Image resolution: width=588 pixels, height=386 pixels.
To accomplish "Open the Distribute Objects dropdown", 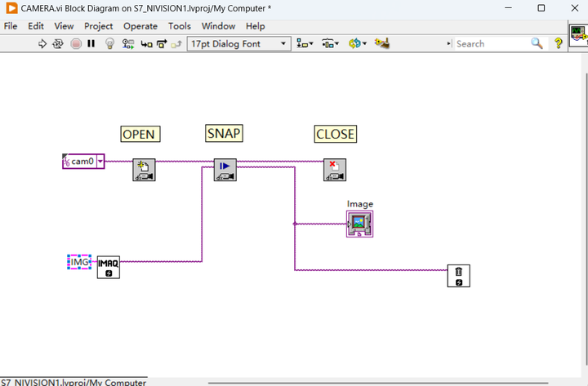I will pyautogui.click(x=331, y=44).
